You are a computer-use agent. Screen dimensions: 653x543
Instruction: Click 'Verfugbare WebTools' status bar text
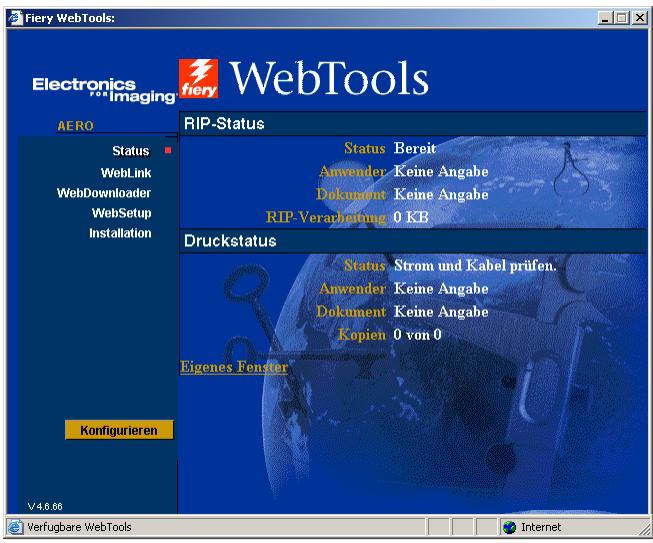pos(79,527)
